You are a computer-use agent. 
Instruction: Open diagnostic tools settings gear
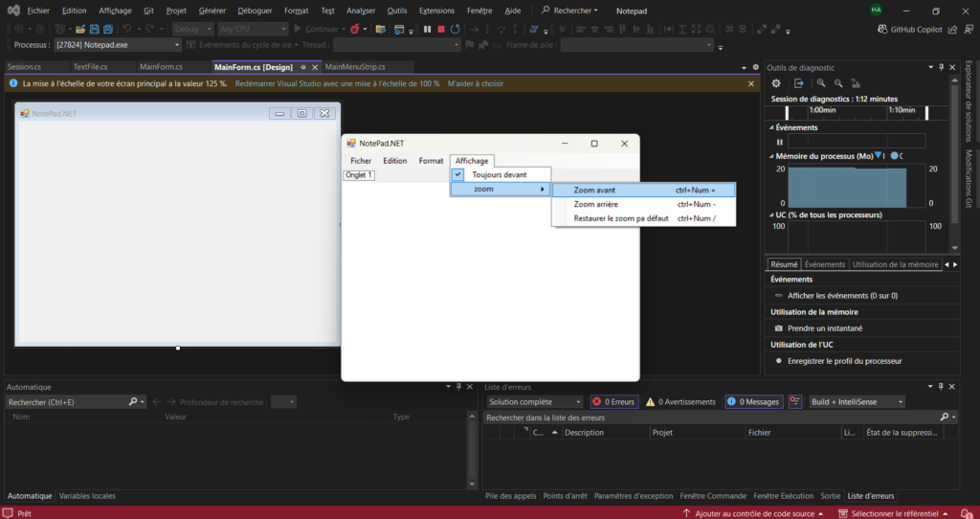pos(777,83)
